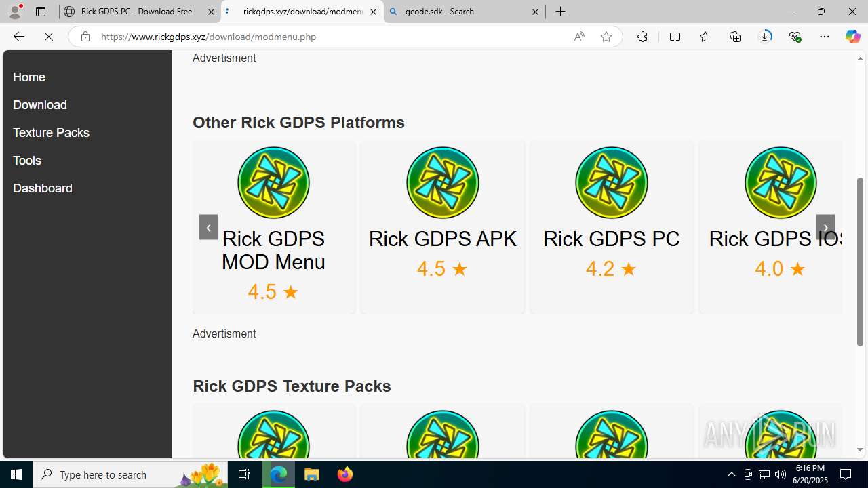View site information lock icon
This screenshot has width=868, height=488.
click(x=85, y=37)
